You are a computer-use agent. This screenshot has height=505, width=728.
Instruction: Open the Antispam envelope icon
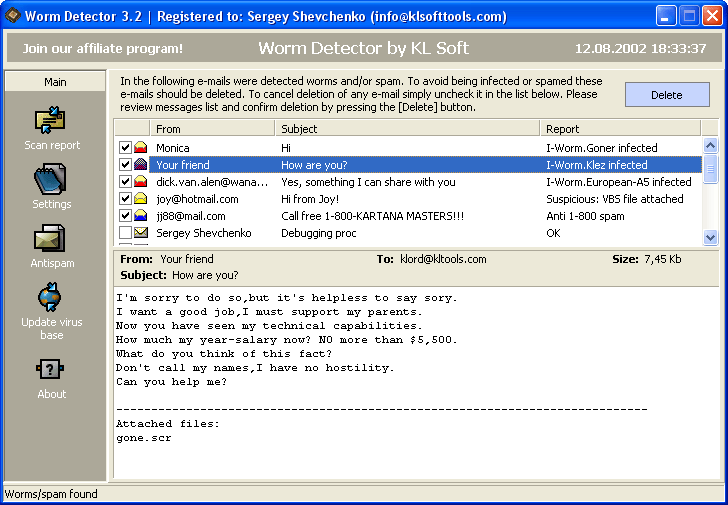coord(49,238)
